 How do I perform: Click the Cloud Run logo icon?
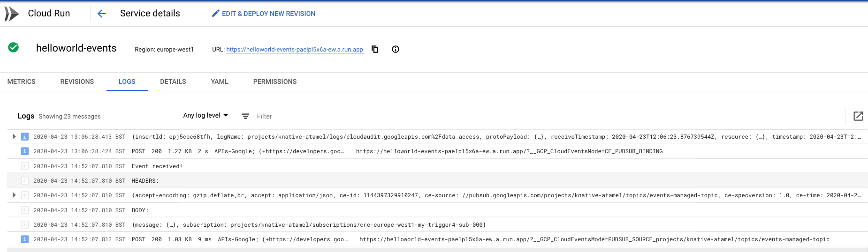[12, 14]
